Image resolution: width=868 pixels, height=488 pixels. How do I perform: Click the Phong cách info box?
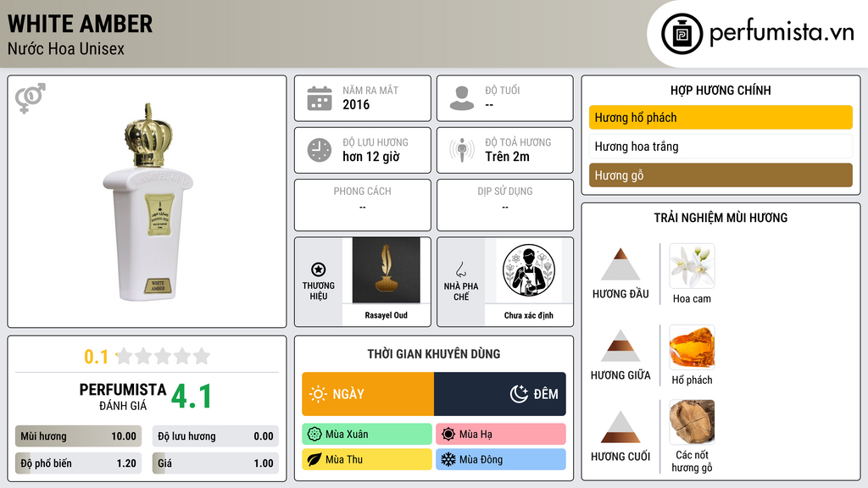pos(363,205)
